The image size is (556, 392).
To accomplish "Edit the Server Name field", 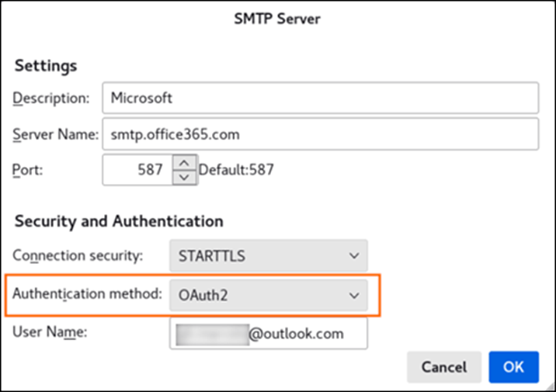I will (321, 134).
